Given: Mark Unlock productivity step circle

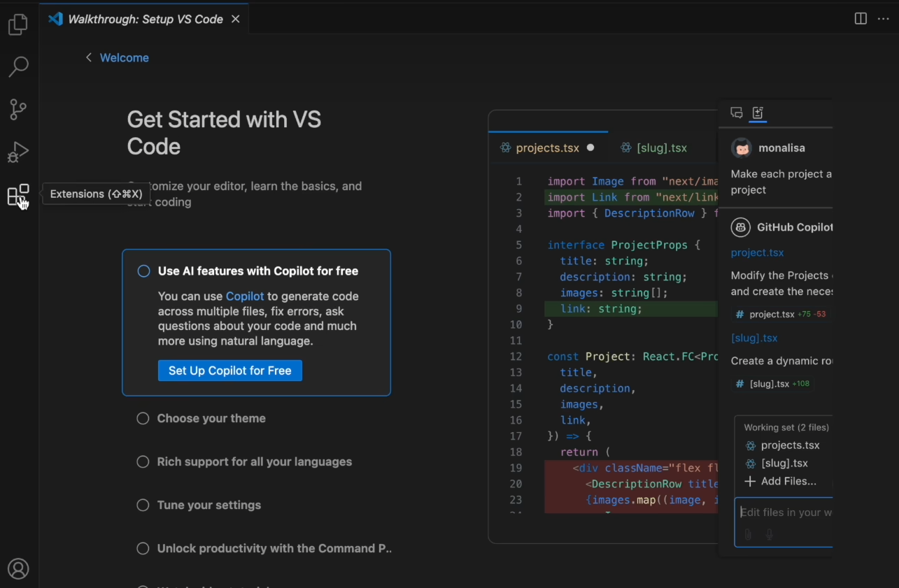Looking at the screenshot, I should coord(143,549).
